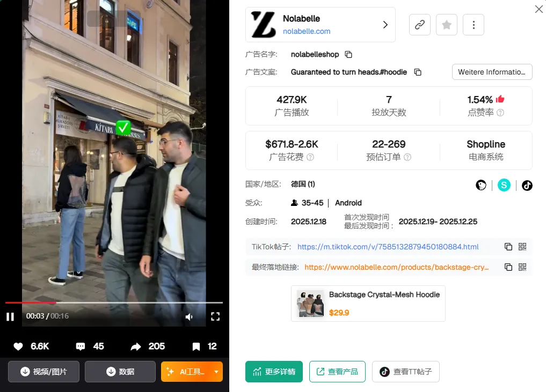Open the Nolabelle advertiser card
Image resolution: width=546 pixels, height=392 pixels.
point(321,25)
